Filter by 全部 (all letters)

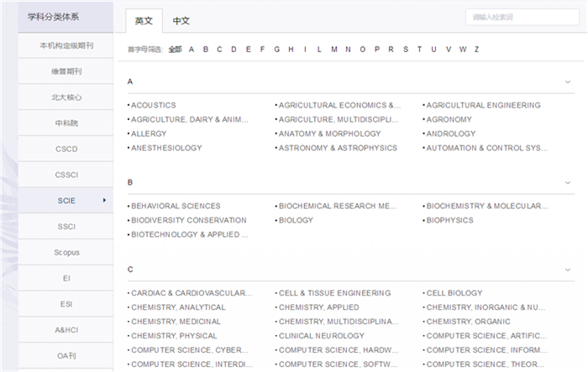tap(175, 50)
